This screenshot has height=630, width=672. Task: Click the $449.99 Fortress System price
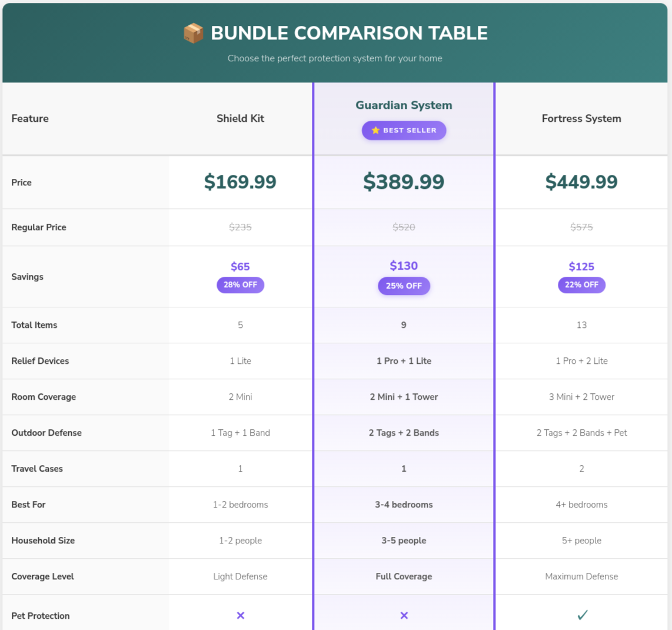pos(581,182)
